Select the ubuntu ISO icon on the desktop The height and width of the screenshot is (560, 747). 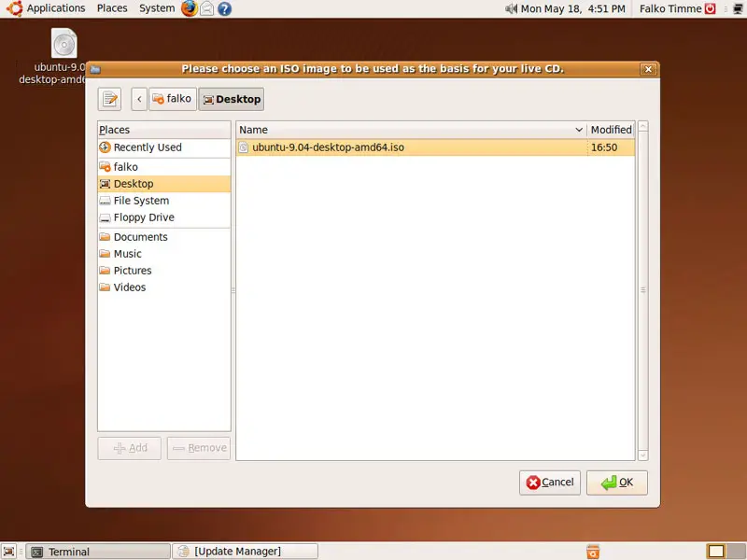pyautogui.click(x=63, y=43)
